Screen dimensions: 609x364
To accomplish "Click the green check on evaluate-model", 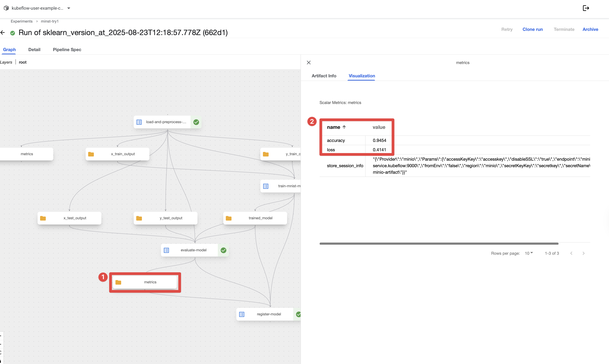I will (x=223, y=250).
